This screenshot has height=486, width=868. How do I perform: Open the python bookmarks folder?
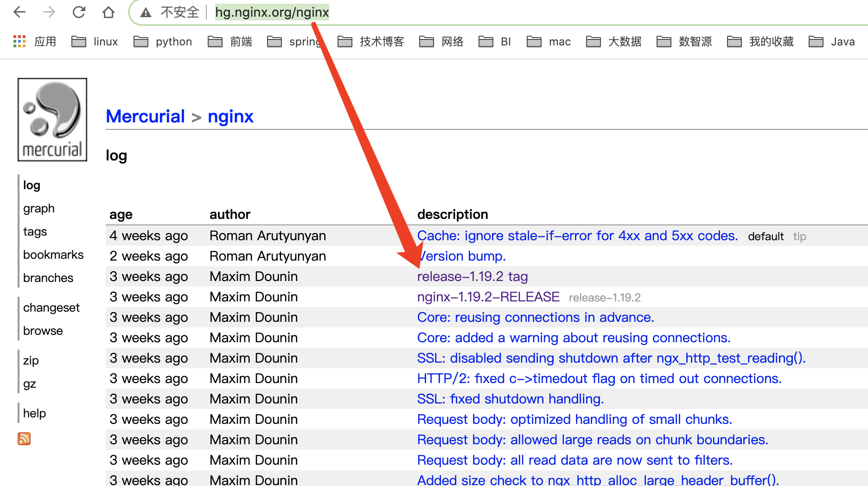tap(163, 42)
